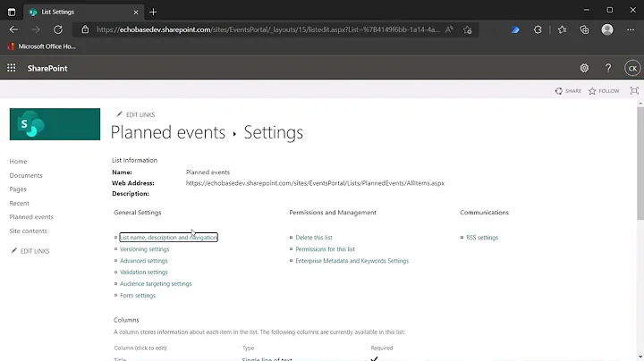The height and width of the screenshot is (361, 644).
Task: Open browser Collections icon
Action: (x=584, y=29)
